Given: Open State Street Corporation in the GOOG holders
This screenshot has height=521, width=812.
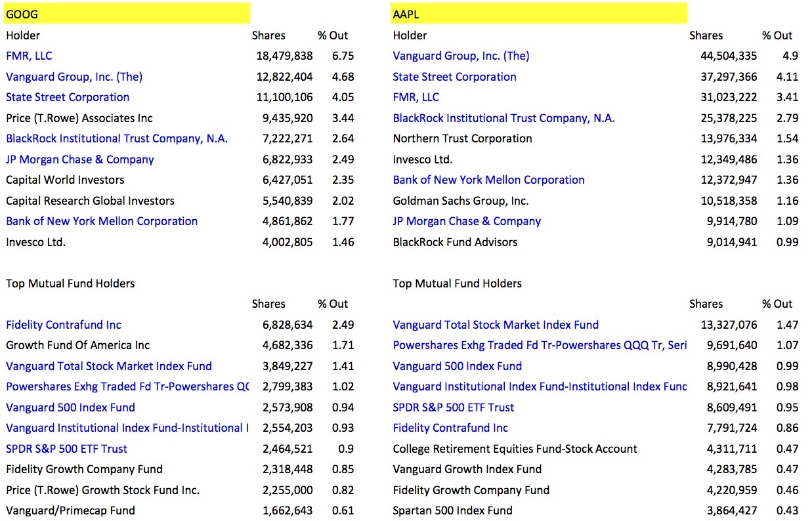Looking at the screenshot, I should pyautogui.click(x=68, y=97).
